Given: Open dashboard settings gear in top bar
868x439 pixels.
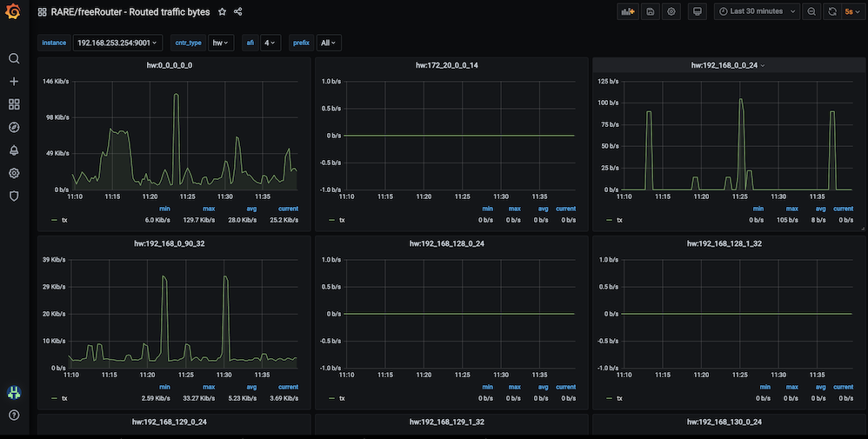Looking at the screenshot, I should [671, 11].
